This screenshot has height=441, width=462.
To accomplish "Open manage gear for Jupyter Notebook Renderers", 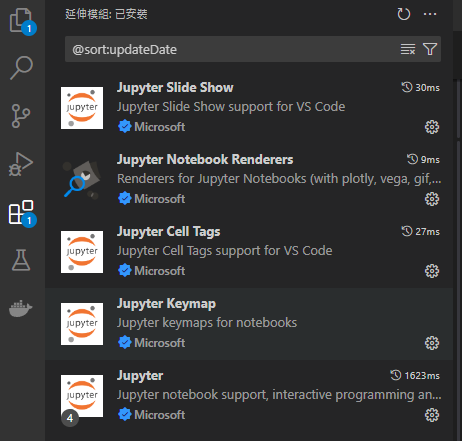I will pos(432,199).
